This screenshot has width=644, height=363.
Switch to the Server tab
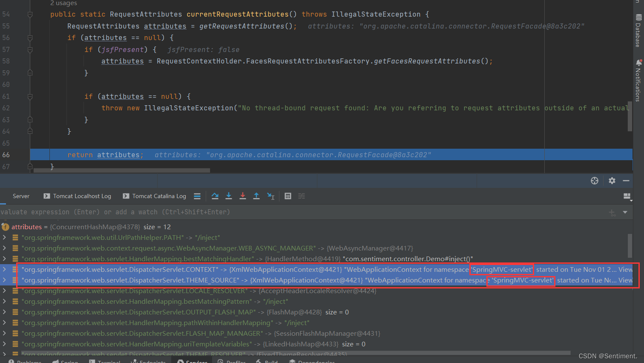pos(21,196)
